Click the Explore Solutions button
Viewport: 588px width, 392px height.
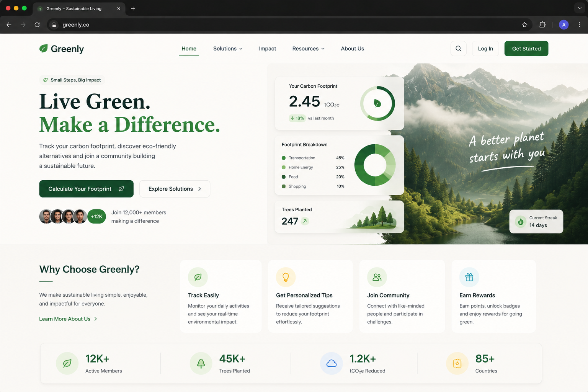[175, 189]
